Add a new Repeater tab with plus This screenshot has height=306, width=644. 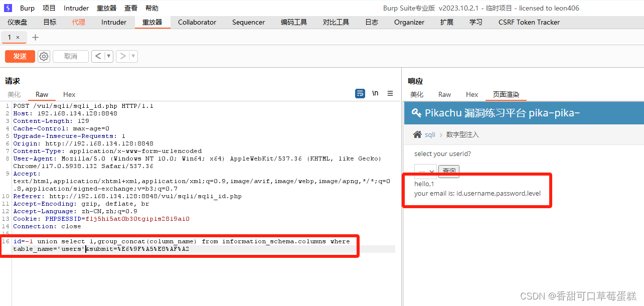pyautogui.click(x=35, y=38)
